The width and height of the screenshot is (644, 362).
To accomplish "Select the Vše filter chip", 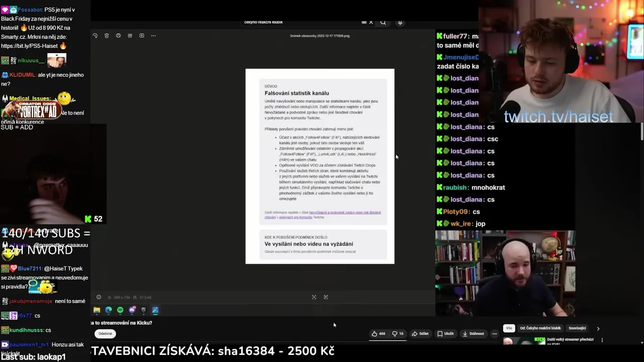I will 509,328.
